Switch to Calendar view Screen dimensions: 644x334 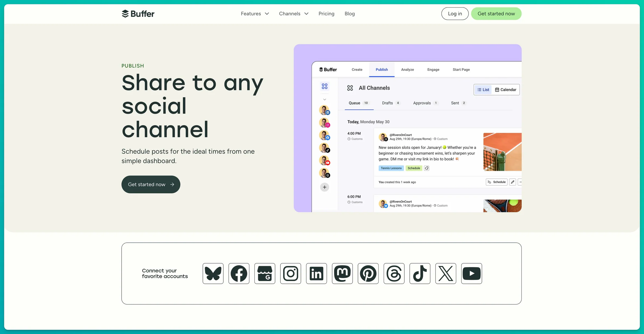[x=506, y=90]
